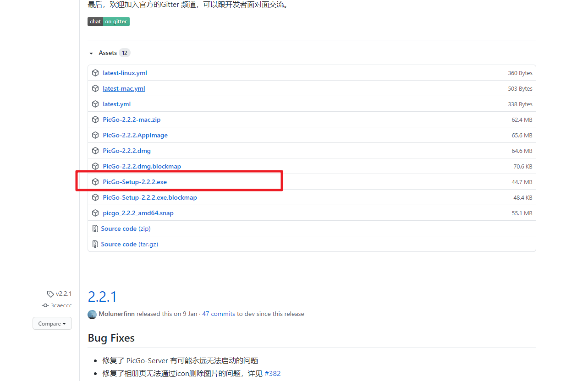Download PicGo-2.2.2.dmg
The height and width of the screenshot is (381, 588).
coord(126,151)
